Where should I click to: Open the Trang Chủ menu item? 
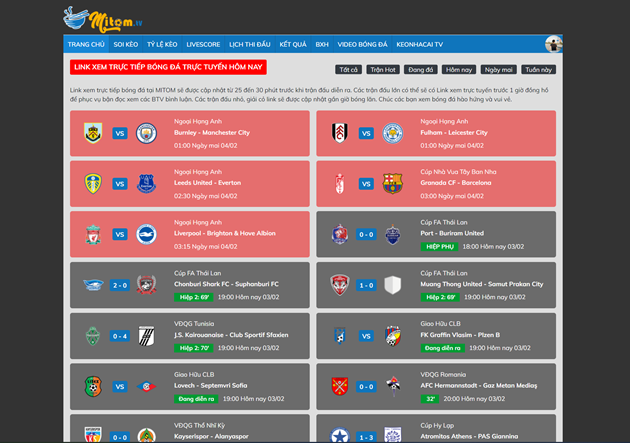86,45
